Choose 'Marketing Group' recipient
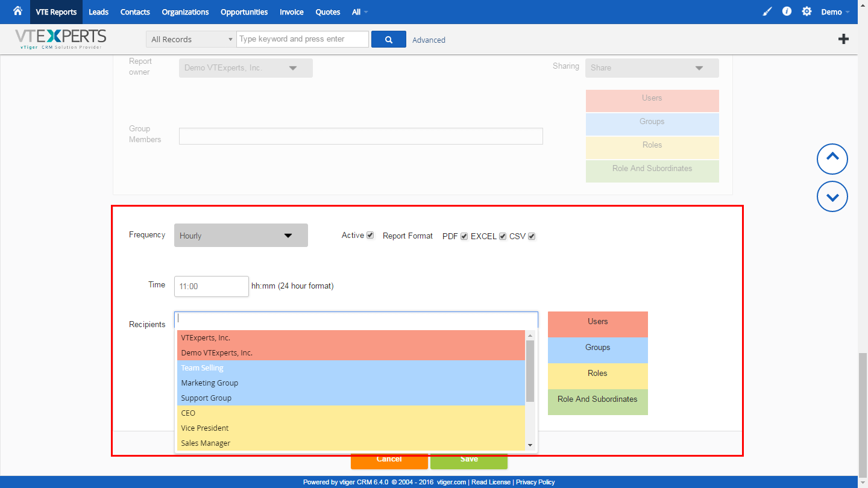This screenshot has height=488, width=868. point(351,383)
